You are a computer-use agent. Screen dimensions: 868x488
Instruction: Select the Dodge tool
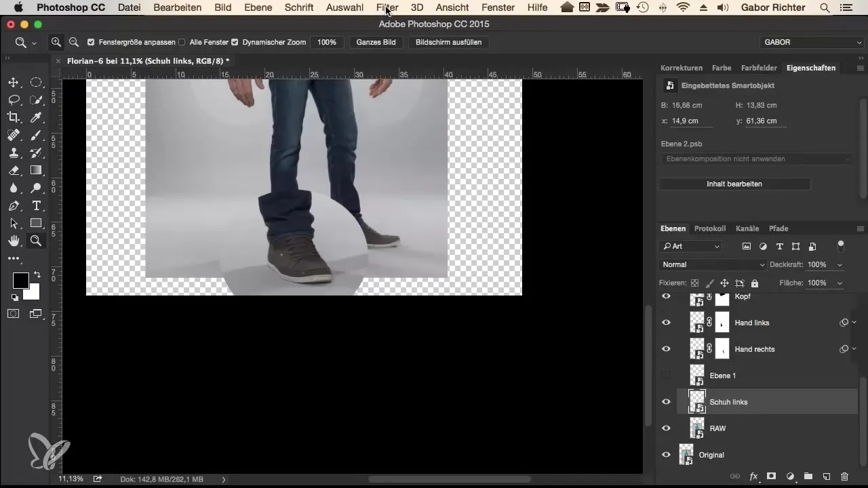click(x=36, y=188)
